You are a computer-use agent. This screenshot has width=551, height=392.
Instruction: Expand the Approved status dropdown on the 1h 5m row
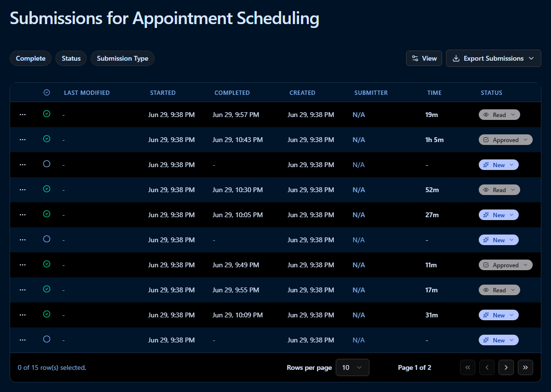505,140
